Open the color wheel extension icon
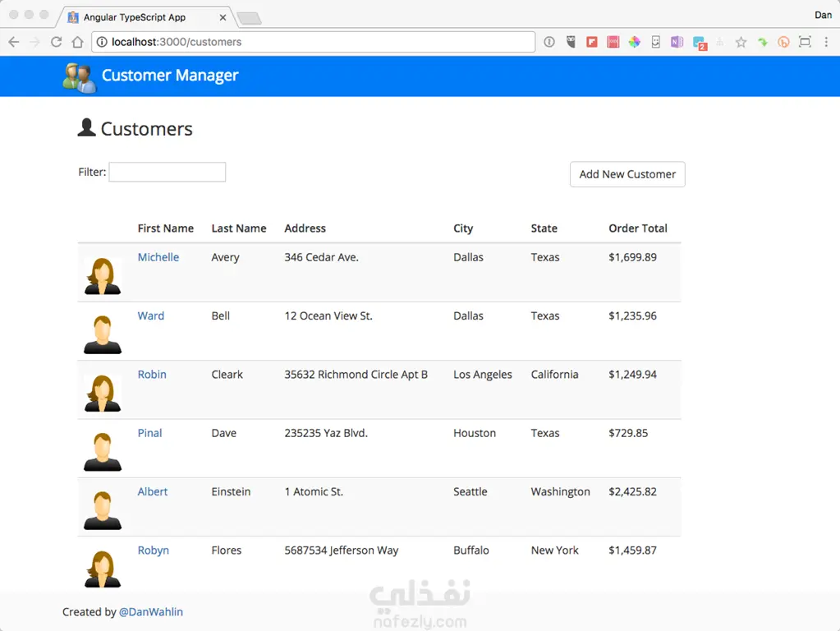 pos(634,42)
